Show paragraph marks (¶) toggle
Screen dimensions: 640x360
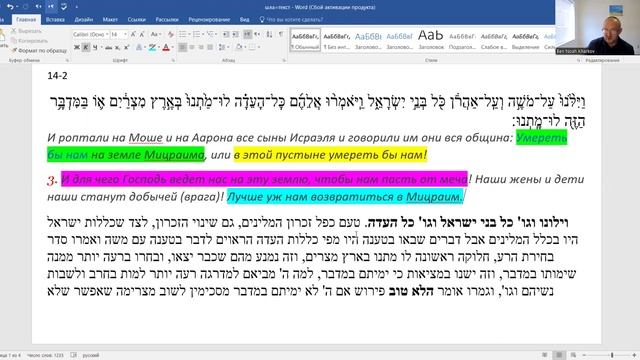coord(280,34)
